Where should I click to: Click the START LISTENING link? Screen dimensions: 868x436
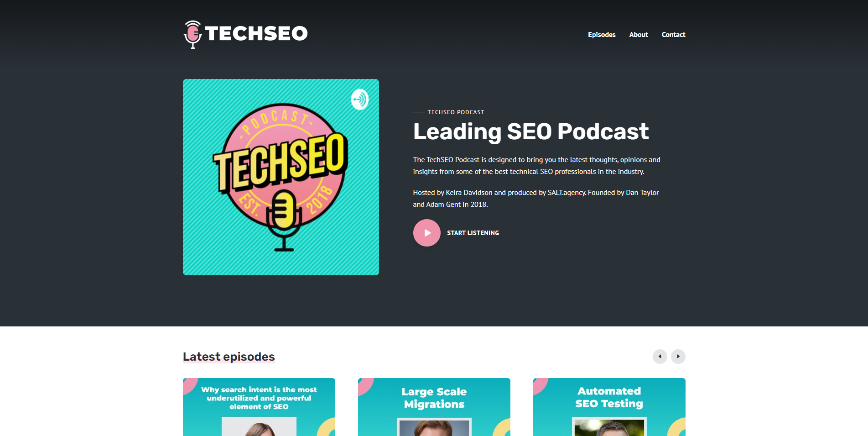click(473, 233)
